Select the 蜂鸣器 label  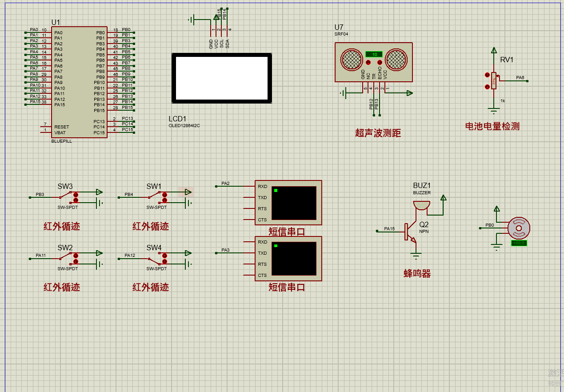coord(417,274)
